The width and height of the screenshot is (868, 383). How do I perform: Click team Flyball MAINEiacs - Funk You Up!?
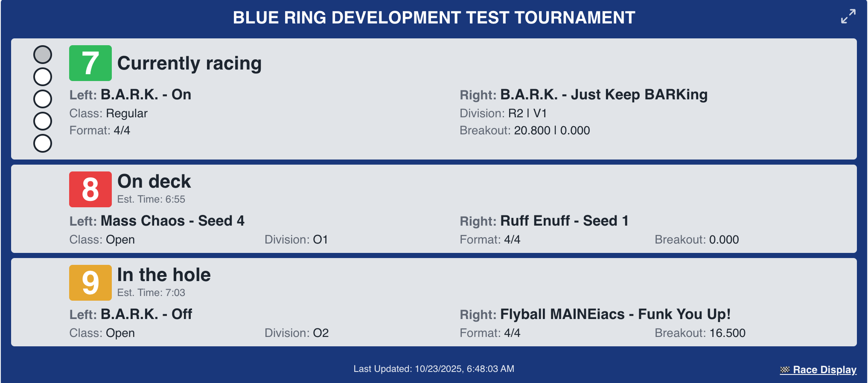[x=615, y=314]
